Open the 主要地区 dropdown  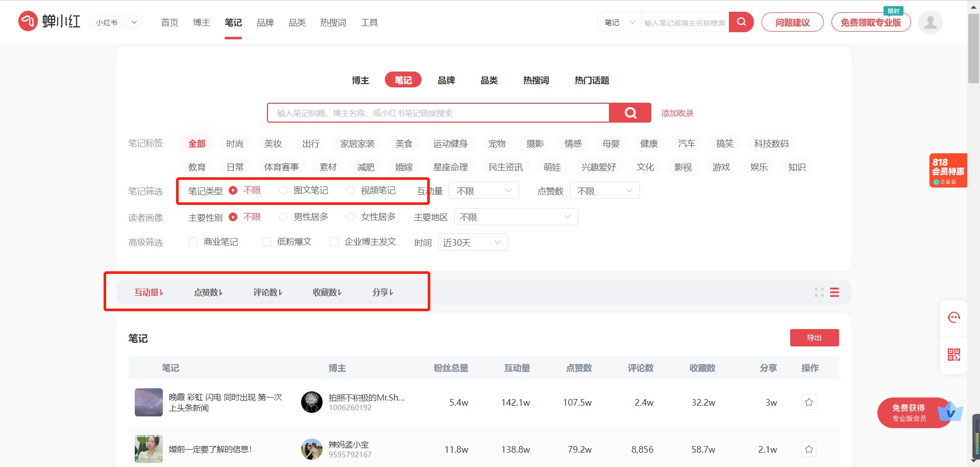point(516,217)
